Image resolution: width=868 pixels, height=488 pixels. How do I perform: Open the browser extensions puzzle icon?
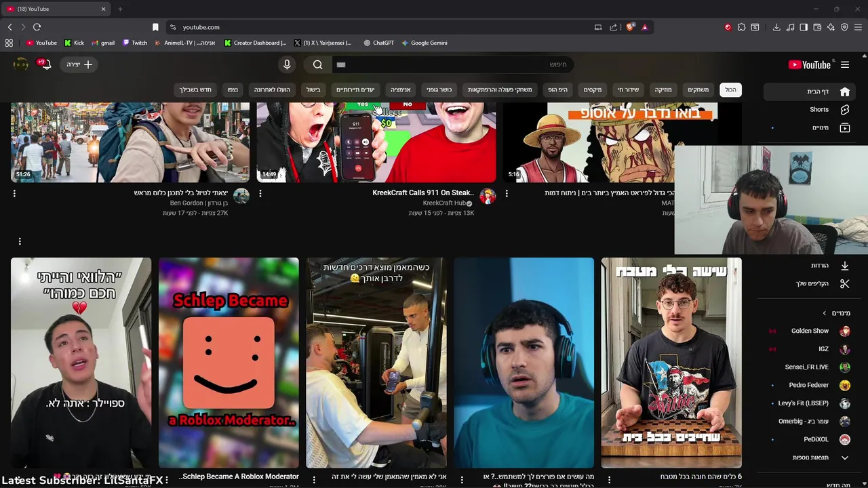pyautogui.click(x=741, y=27)
